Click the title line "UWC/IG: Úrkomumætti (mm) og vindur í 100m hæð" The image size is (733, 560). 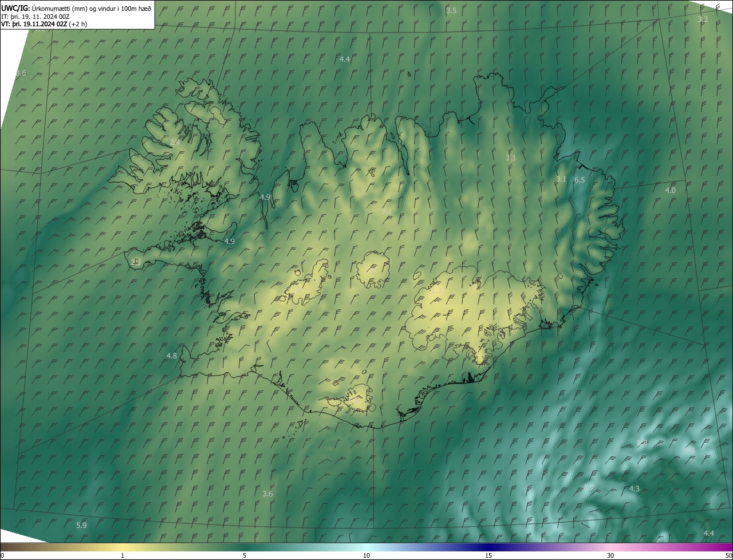point(76,8)
